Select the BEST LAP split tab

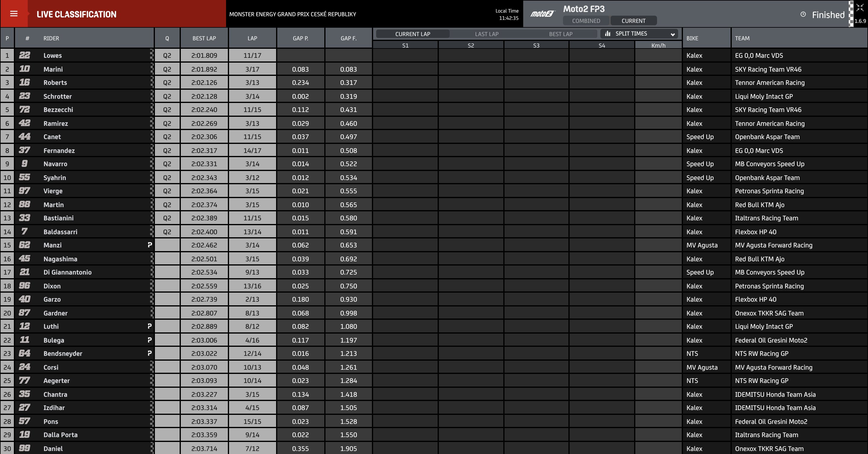[x=561, y=34]
